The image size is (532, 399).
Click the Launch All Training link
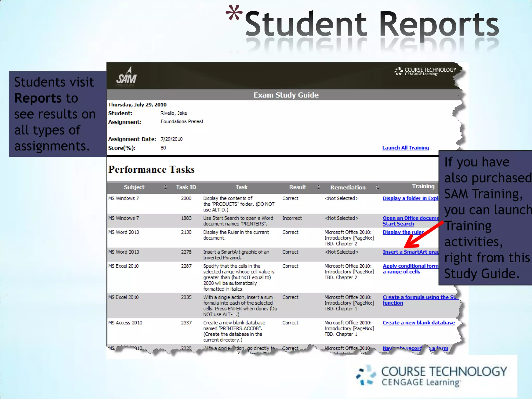[405, 148]
